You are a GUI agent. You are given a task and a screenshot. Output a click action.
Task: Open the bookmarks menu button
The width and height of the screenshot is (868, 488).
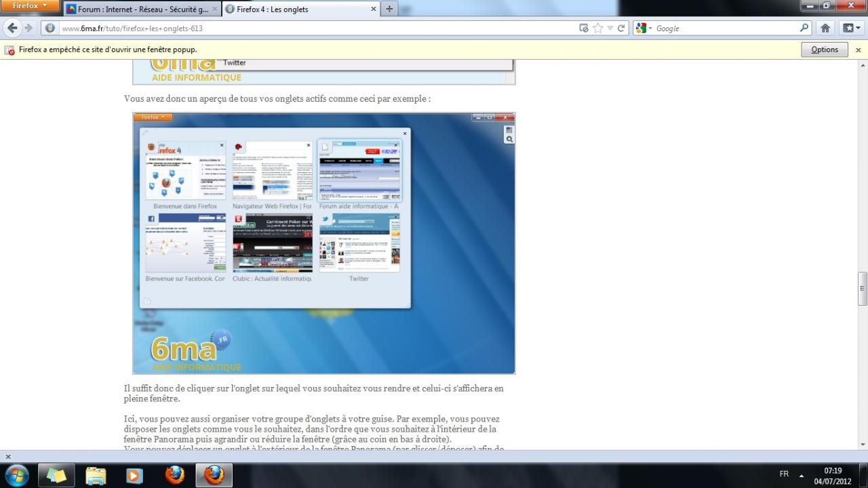[851, 28]
